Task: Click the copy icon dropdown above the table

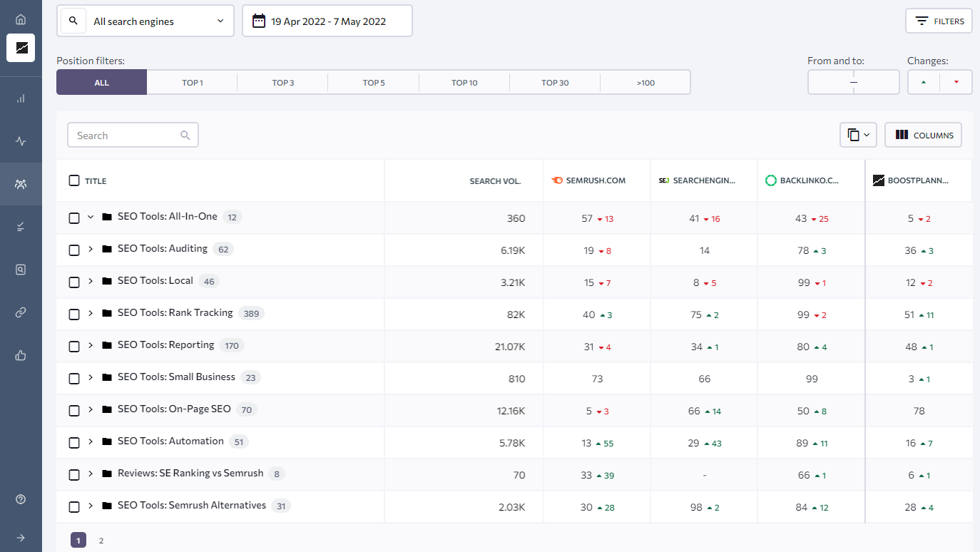Action: 858,135
